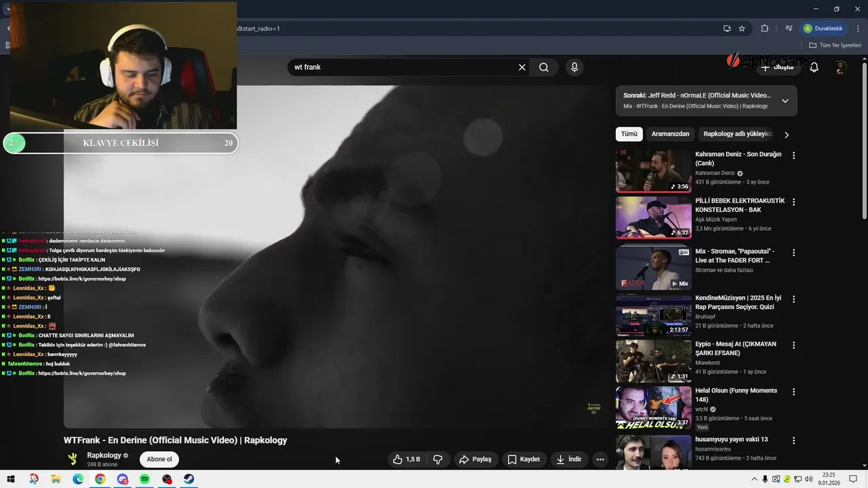
Task: Open PİLLİ BEBEK ELEKTROAKUSTİK video thumbnail
Action: pyautogui.click(x=654, y=218)
